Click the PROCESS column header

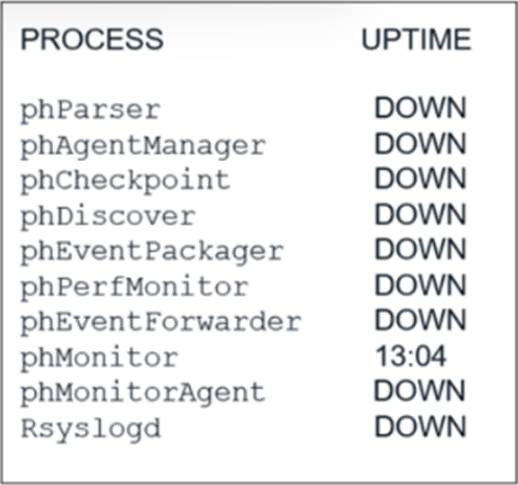[92, 39]
